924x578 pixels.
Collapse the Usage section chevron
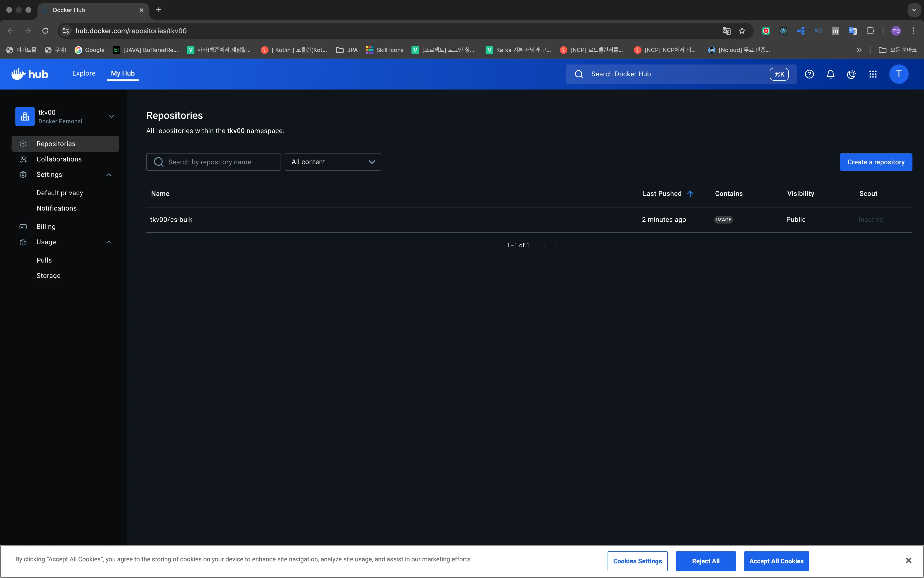109,242
